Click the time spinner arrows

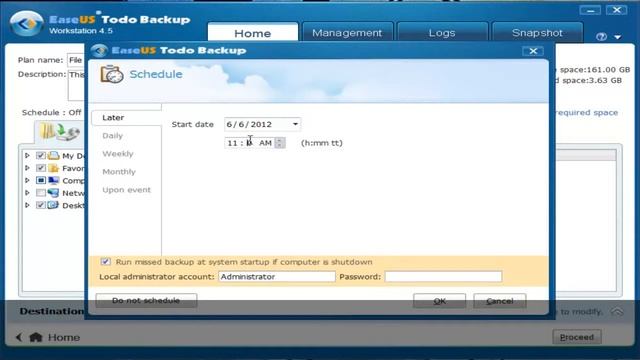tap(280, 143)
